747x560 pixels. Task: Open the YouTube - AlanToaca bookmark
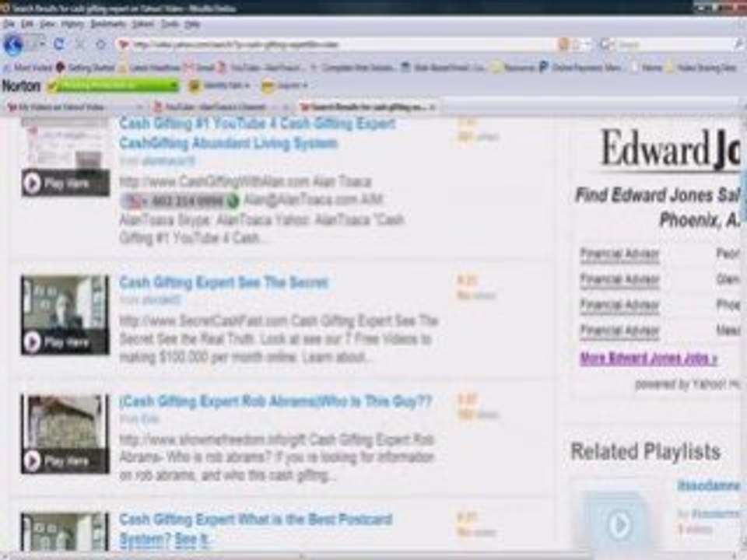(x=260, y=68)
